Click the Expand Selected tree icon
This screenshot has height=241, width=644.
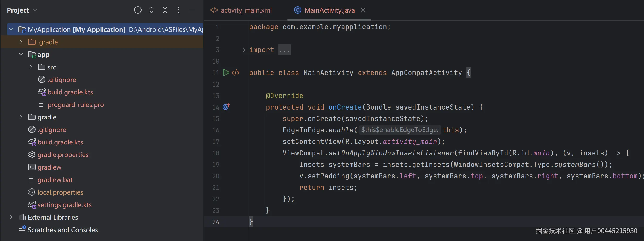(151, 10)
